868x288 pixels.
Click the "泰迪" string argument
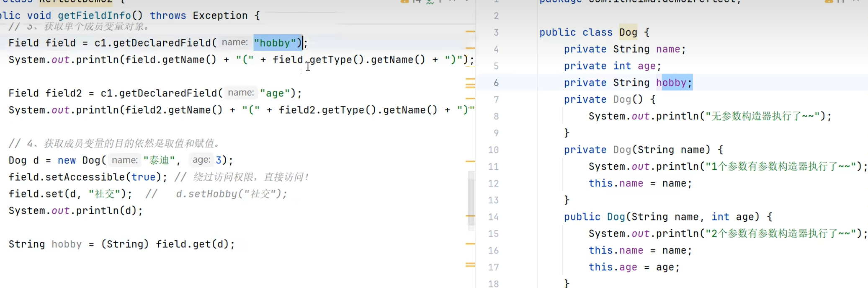159,160
